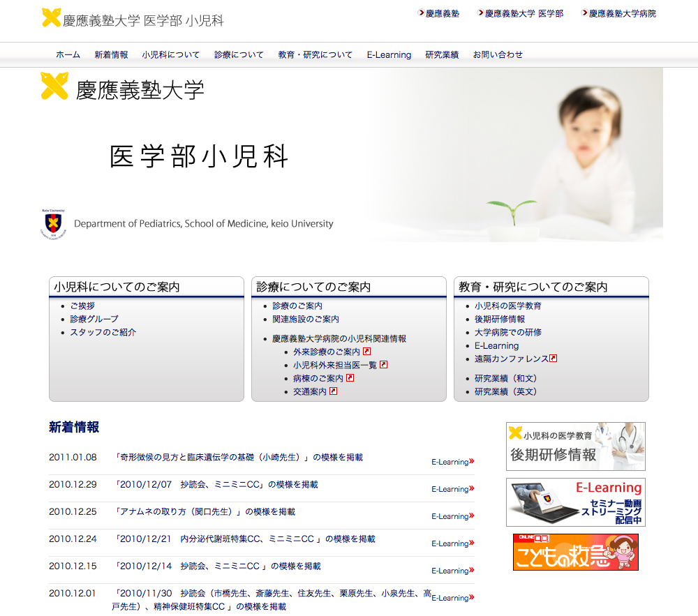This screenshot has width=698, height=616.
Task: Click the red arrows on the 2010.12.24 row
Action: coord(472,543)
